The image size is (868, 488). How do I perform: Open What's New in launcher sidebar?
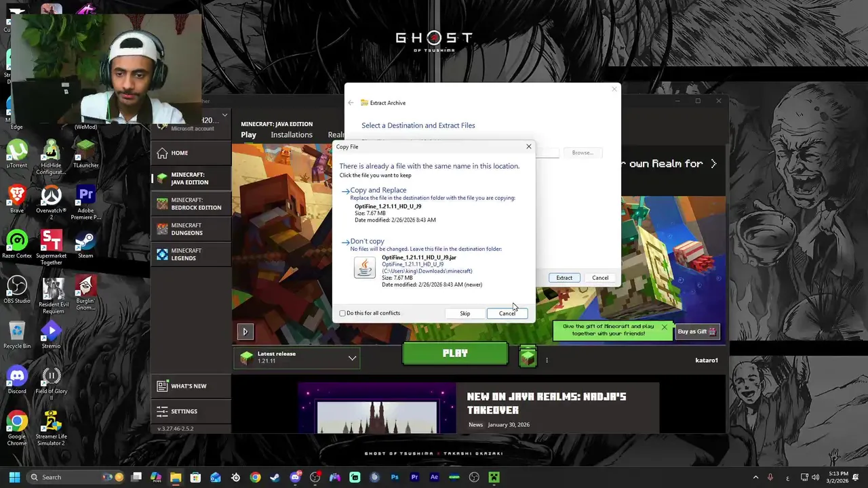tap(191, 386)
